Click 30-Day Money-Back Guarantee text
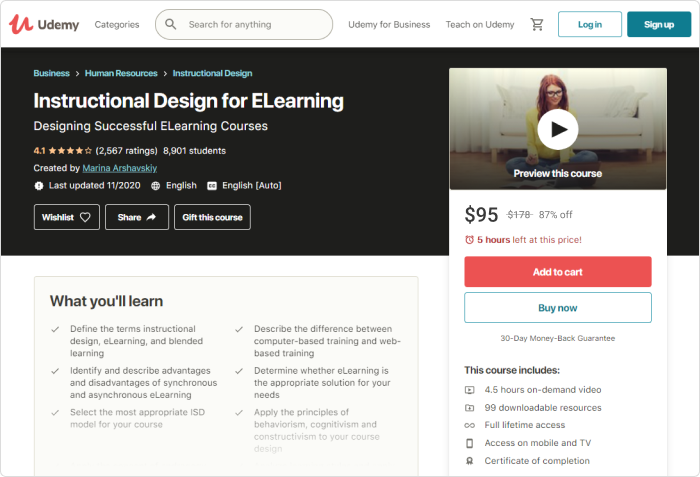 pyautogui.click(x=558, y=338)
